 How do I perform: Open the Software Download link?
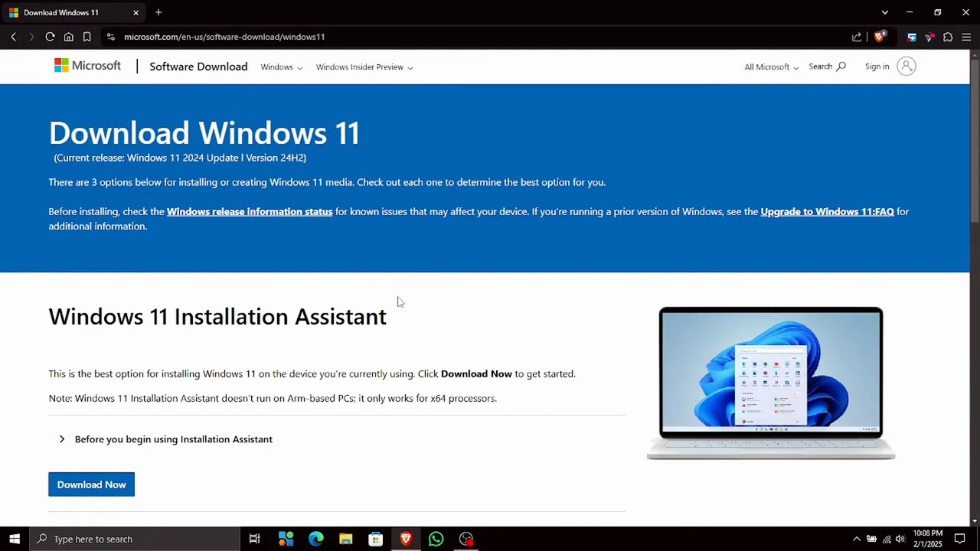tap(198, 67)
